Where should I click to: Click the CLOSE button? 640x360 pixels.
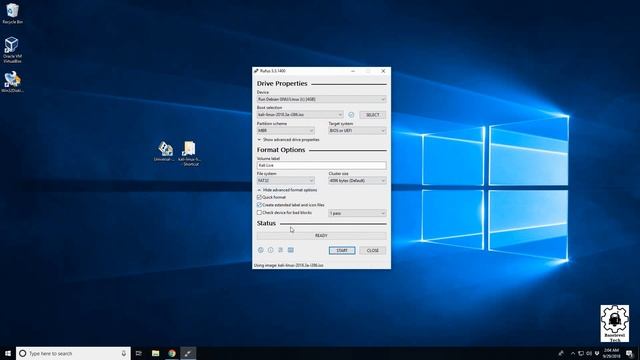point(373,250)
